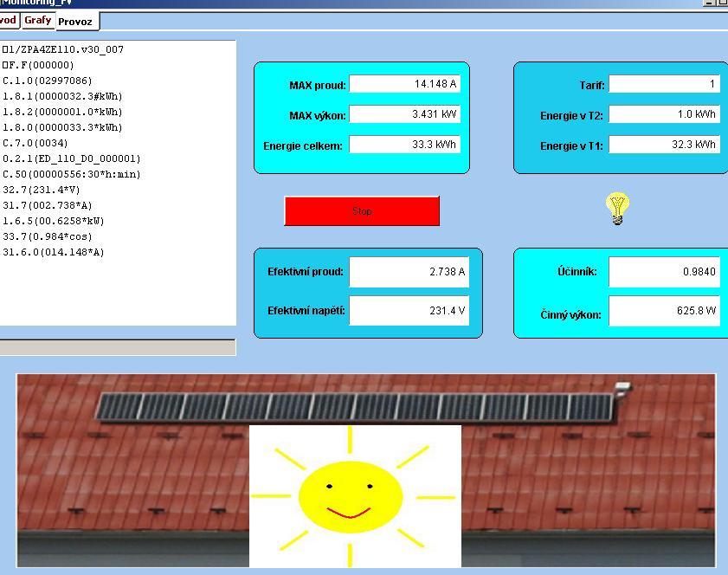
Task: Click the Efektivní napětí label
Action: click(x=306, y=311)
